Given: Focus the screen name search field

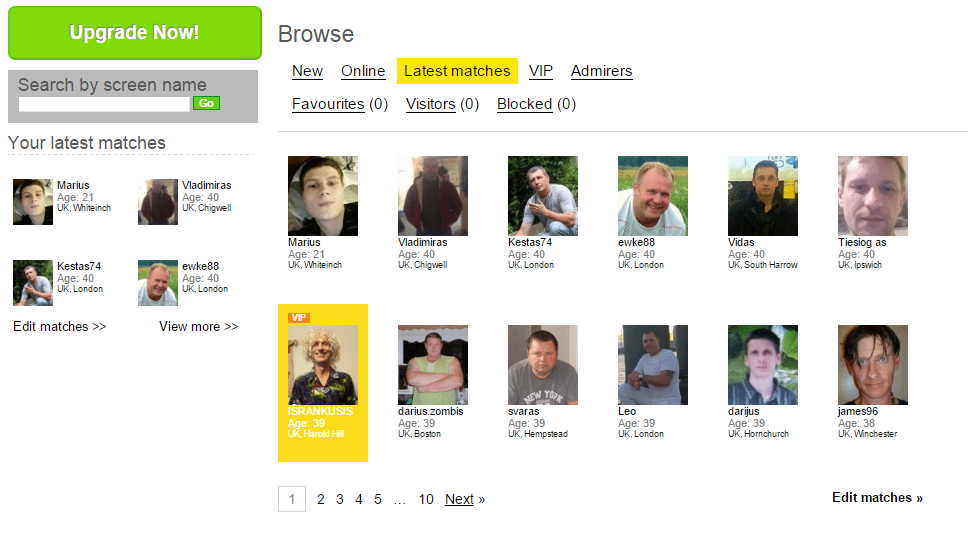Looking at the screenshot, I should point(104,104).
